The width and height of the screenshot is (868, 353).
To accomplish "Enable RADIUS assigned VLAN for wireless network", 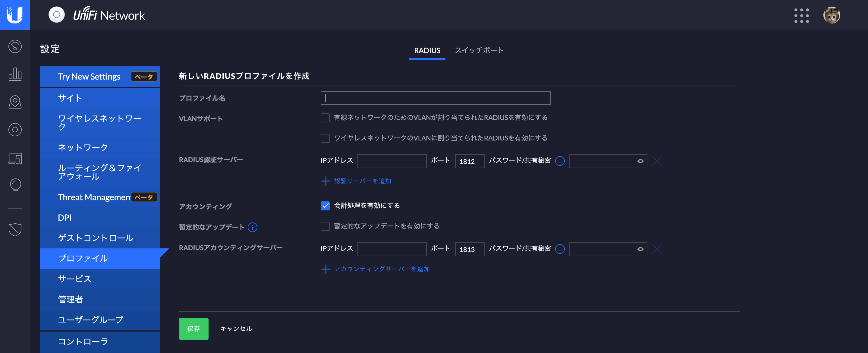I will (x=325, y=138).
